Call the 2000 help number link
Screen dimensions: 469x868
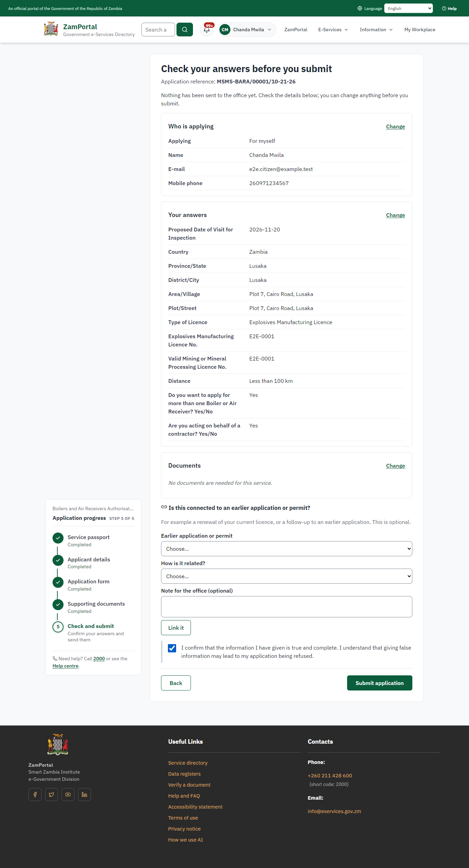tap(99, 659)
